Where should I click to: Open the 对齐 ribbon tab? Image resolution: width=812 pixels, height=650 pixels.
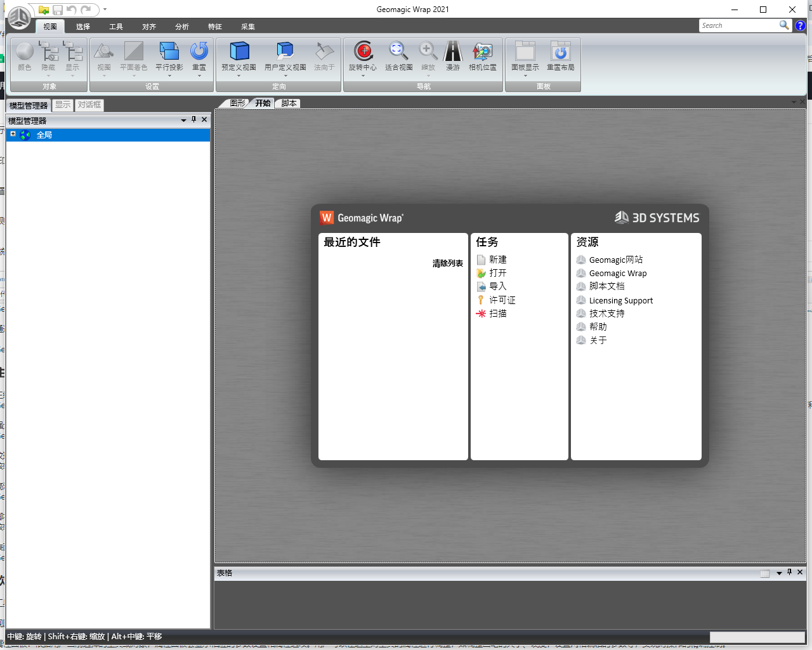coord(149,27)
